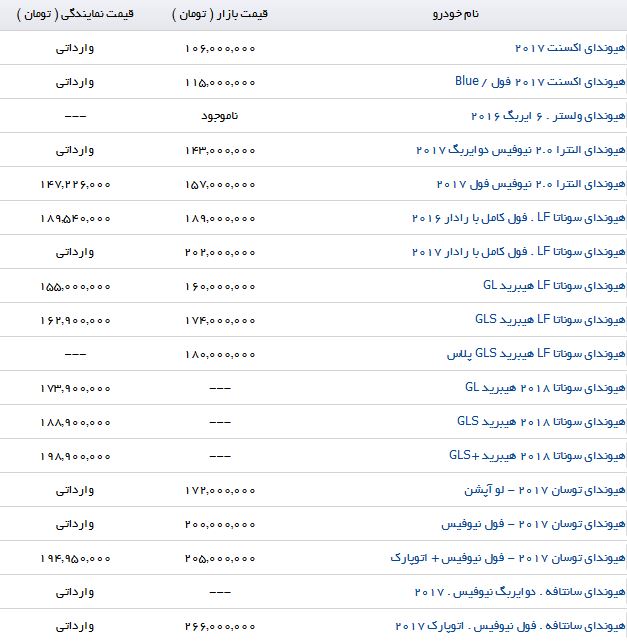Select وارداتی cell in توسان لو آپشن row
Image resolution: width=627 pixels, height=641 pixels.
point(75,490)
